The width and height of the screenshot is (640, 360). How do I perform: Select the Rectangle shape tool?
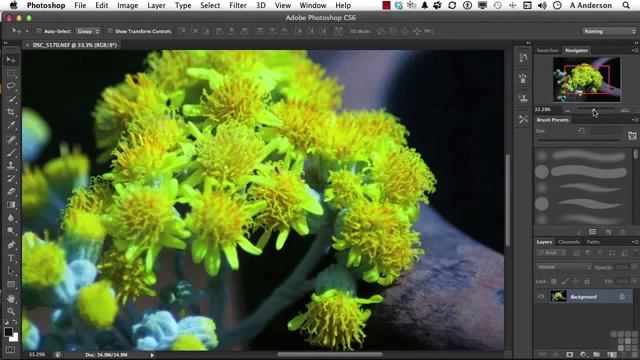tap(11, 284)
